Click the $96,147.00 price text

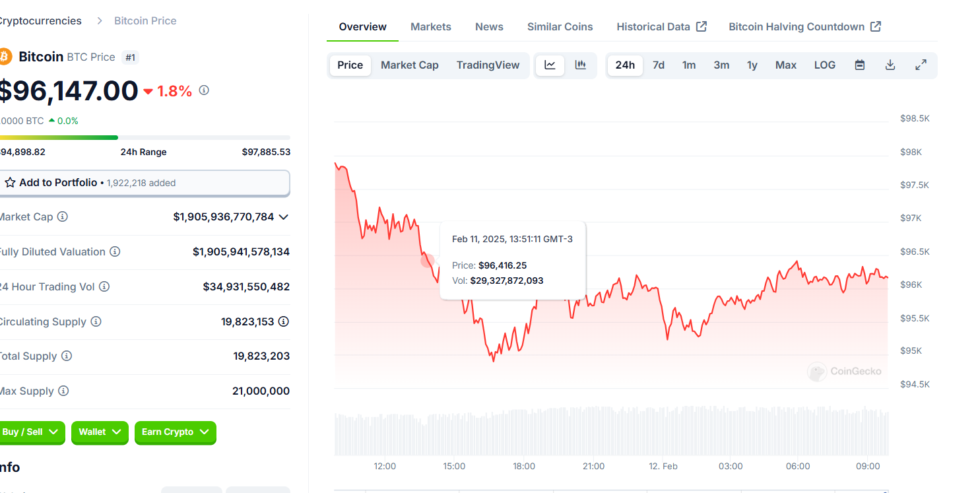(x=68, y=91)
